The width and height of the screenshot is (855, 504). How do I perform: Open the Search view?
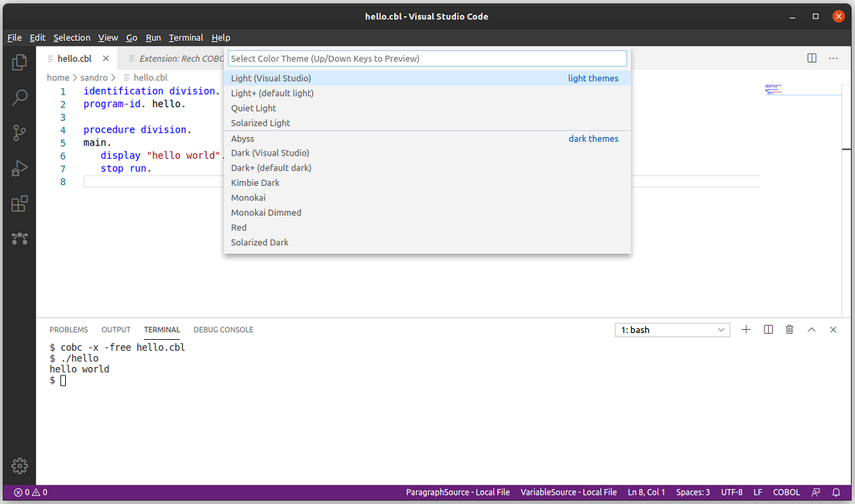pos(19,97)
